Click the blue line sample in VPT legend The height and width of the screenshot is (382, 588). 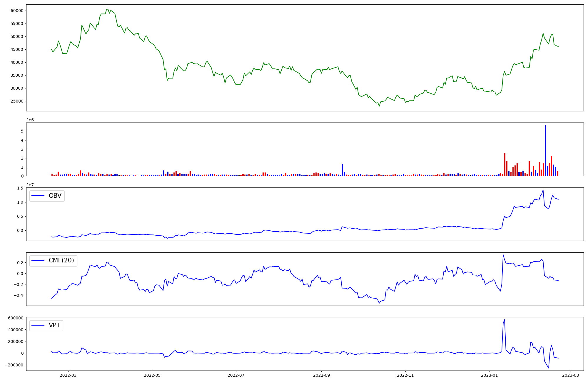(x=38, y=325)
